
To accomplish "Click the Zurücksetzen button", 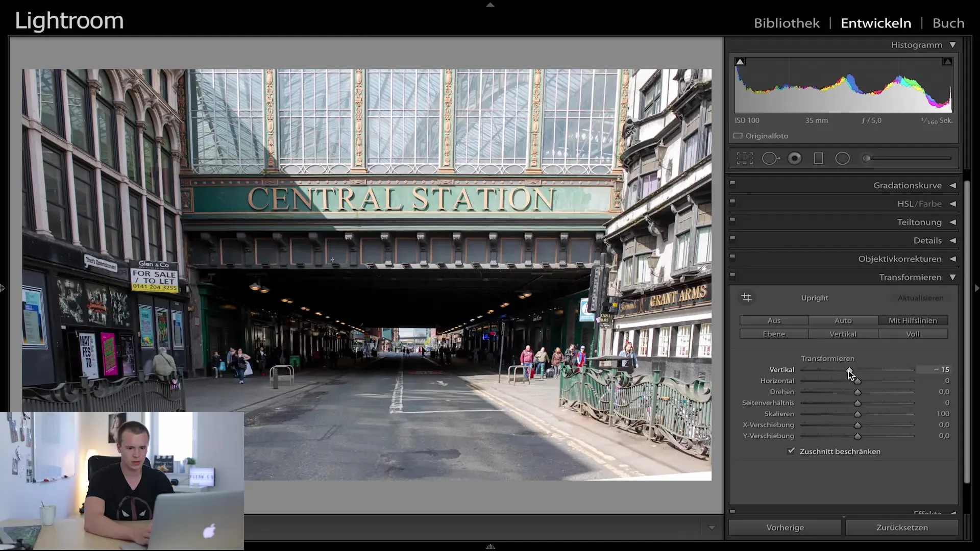I will coord(902,528).
